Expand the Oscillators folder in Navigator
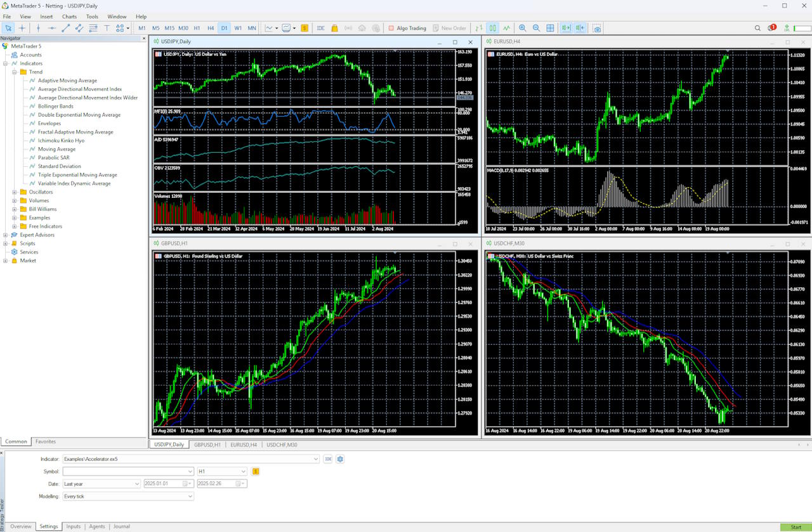This screenshot has height=532, width=812. pos(14,191)
